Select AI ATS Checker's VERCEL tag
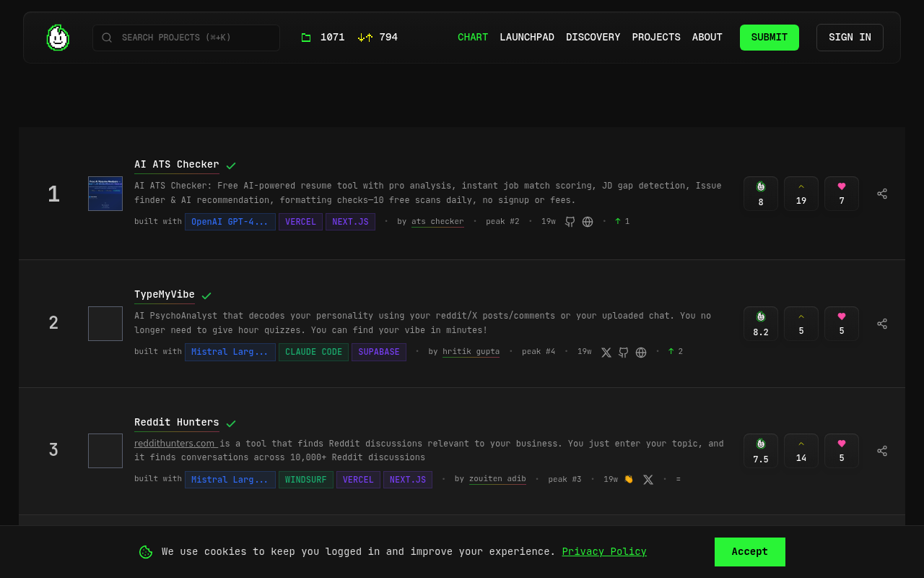Image resolution: width=924 pixels, height=578 pixels. pos(300,222)
